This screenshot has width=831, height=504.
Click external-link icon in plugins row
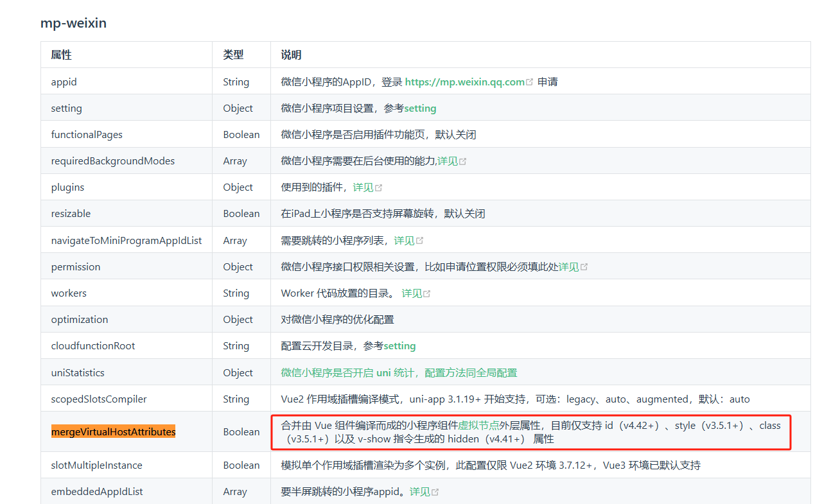(378, 187)
